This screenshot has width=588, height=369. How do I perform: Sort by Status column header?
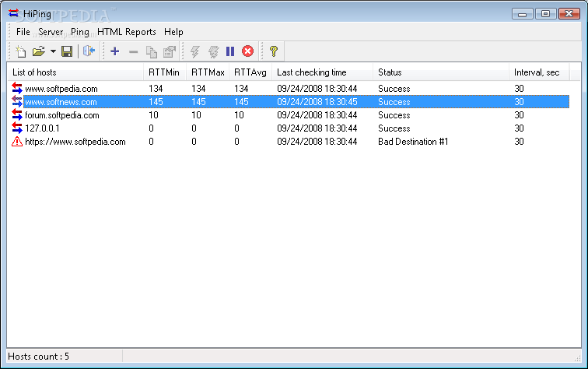click(x=441, y=72)
